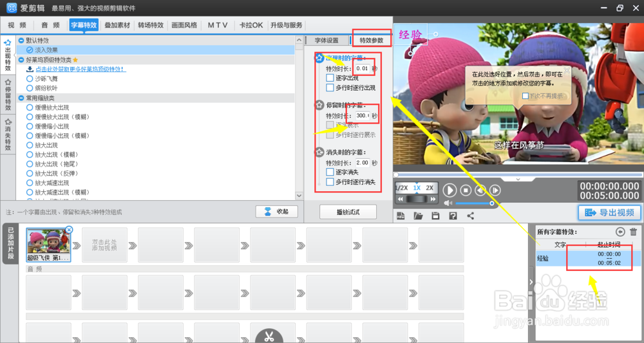Click the download icon before the Hollywood effects link
This screenshot has height=343, width=644.
[30, 69]
